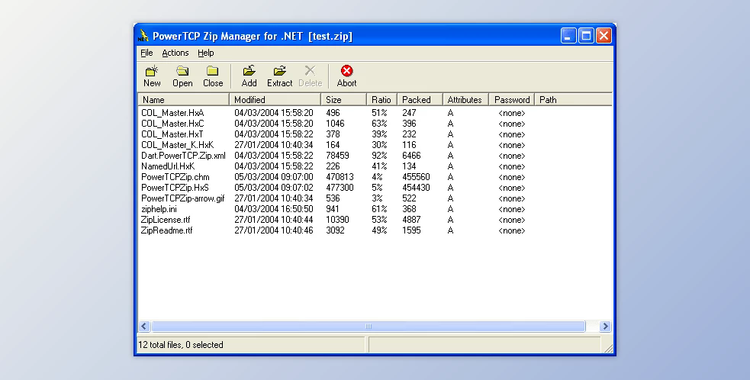Abort the operation with red Abort icon
The width and height of the screenshot is (750, 380).
pyautogui.click(x=346, y=76)
